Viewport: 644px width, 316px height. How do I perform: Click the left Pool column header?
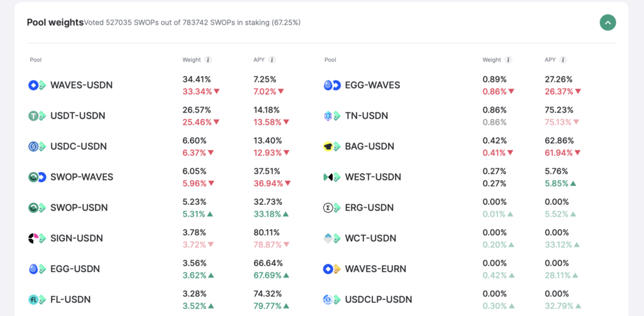pyautogui.click(x=36, y=60)
